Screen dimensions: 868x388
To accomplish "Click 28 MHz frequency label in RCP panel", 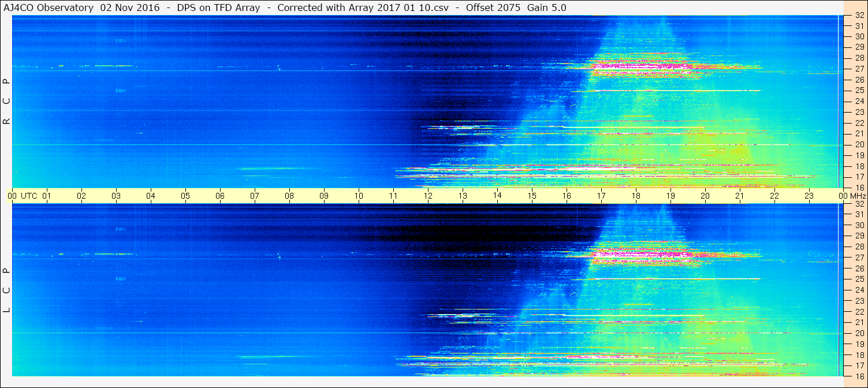I will pos(859,58).
